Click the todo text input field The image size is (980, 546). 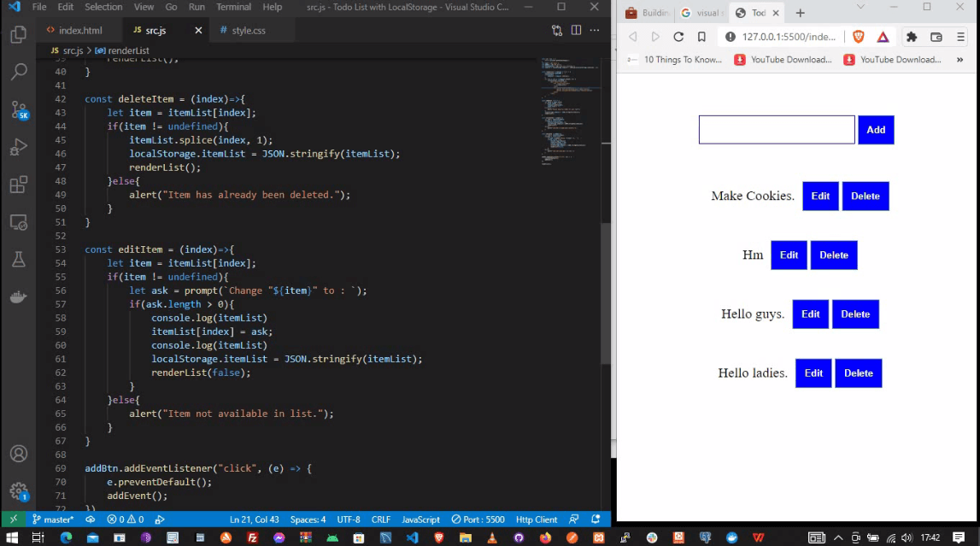tap(776, 130)
